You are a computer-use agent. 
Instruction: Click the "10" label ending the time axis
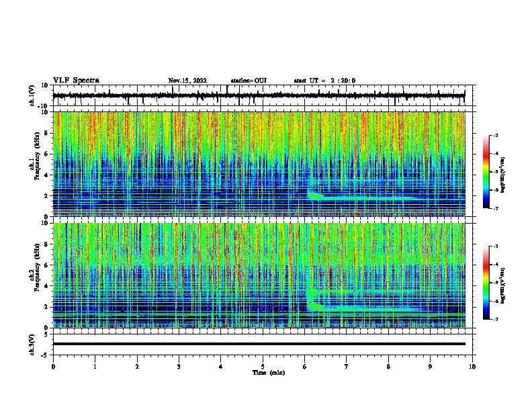click(x=472, y=367)
